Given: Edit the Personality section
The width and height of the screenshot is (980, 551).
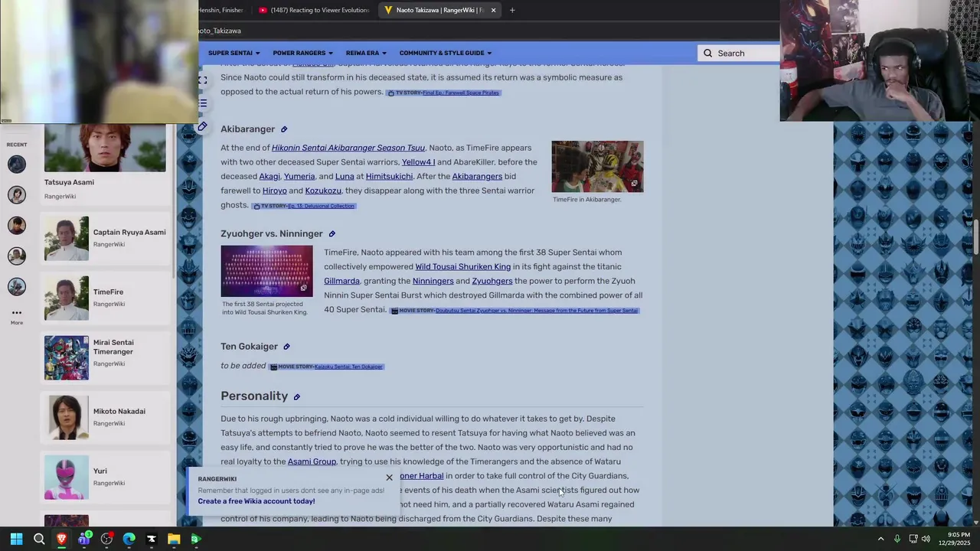Looking at the screenshot, I should pyautogui.click(x=296, y=396).
